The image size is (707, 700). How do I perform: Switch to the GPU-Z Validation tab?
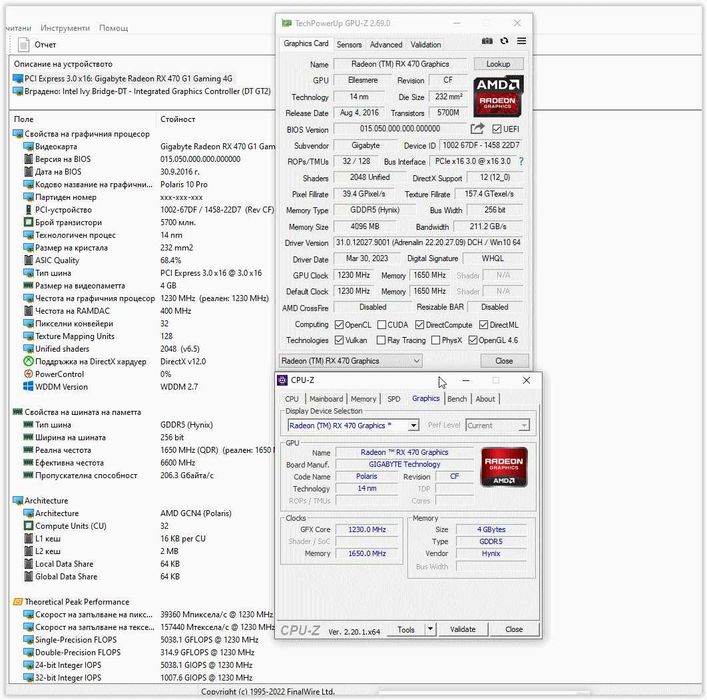point(426,45)
